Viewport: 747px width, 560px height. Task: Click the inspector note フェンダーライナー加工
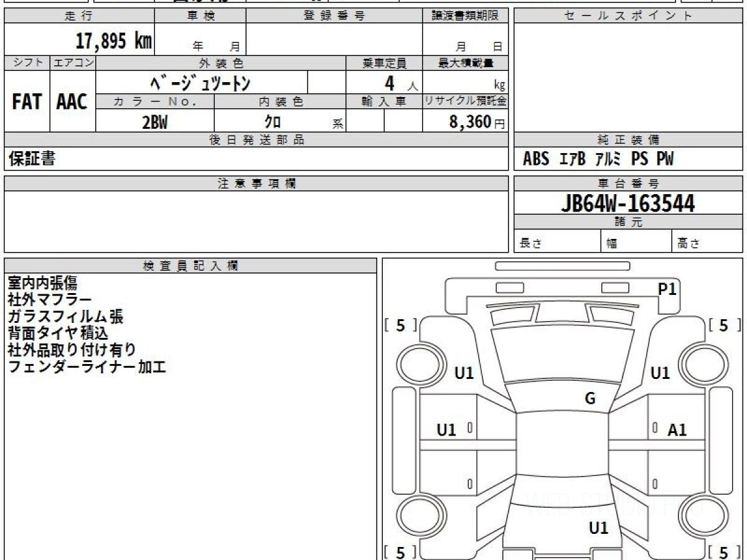(87, 366)
